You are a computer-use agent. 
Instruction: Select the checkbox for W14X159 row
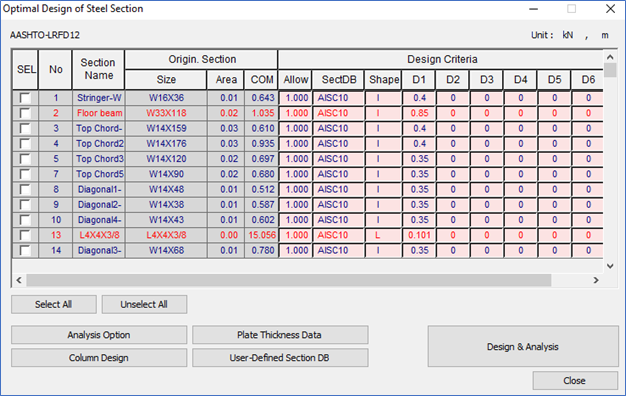[x=25, y=129]
